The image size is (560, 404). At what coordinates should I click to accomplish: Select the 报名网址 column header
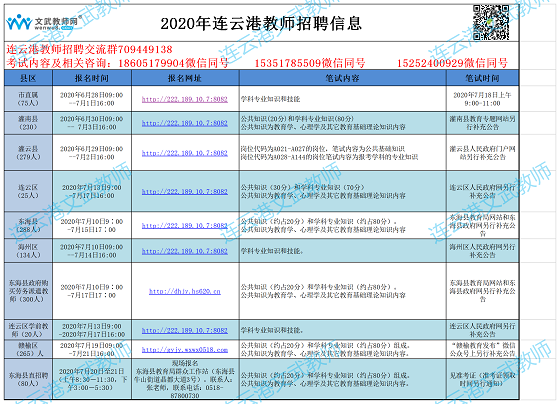tap(185, 78)
